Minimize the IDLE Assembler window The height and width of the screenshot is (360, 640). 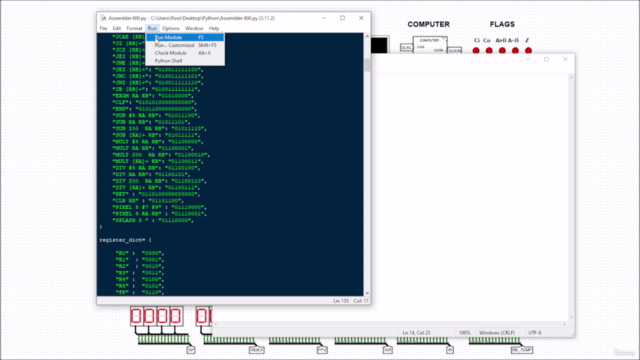point(324,18)
